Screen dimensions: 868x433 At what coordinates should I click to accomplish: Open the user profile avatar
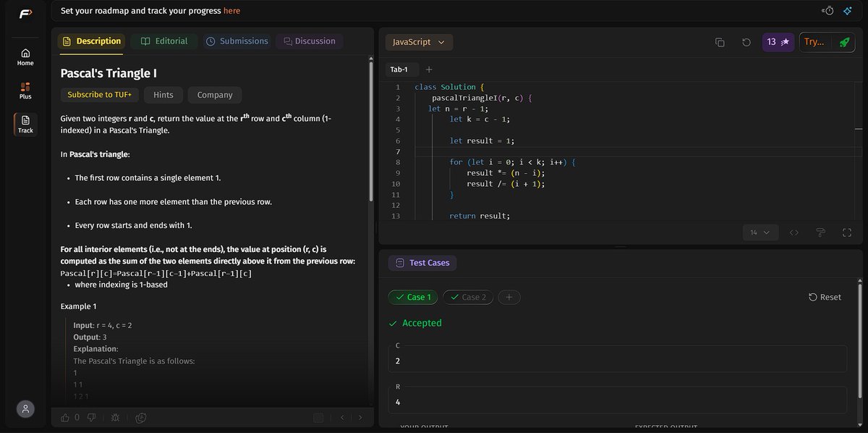(x=25, y=409)
